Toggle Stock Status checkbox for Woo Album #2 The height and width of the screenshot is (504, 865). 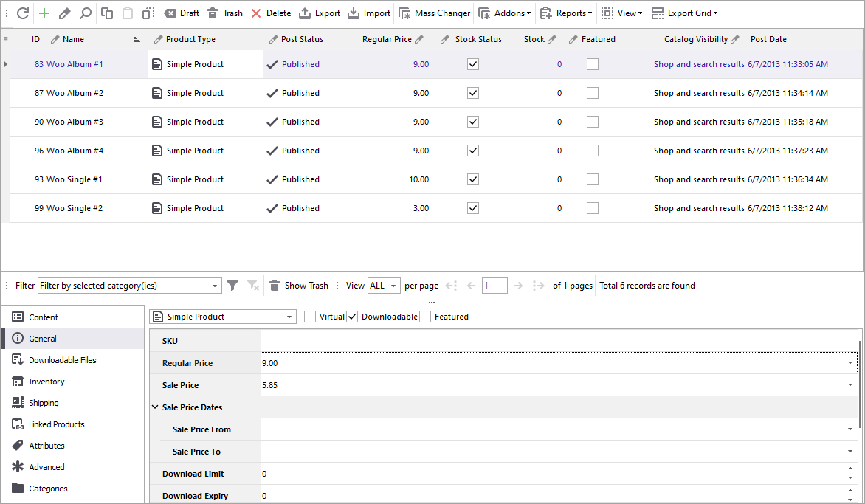(473, 93)
